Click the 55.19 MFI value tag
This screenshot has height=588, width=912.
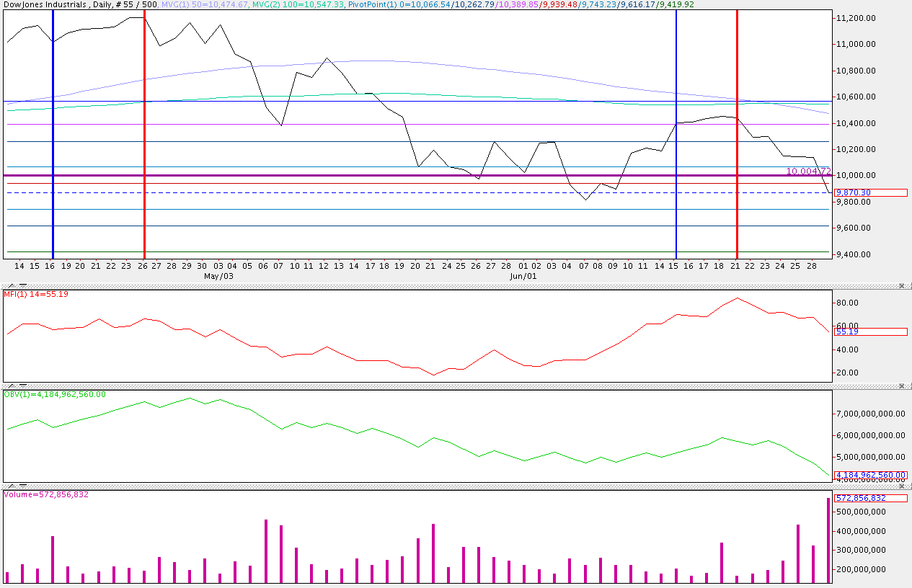pos(870,331)
